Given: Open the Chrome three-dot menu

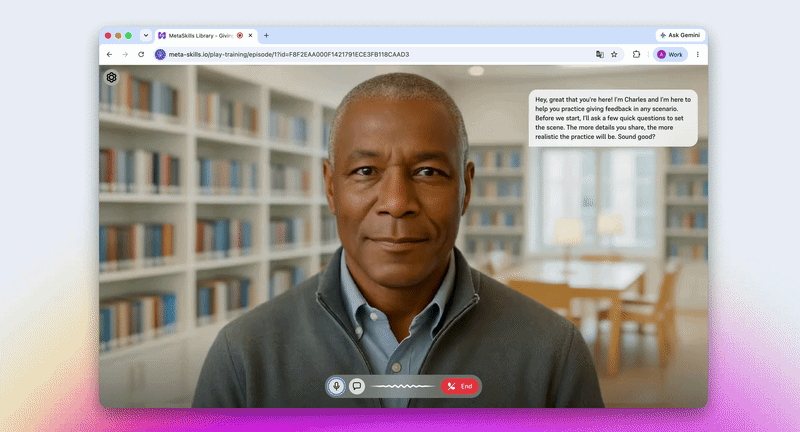Looking at the screenshot, I should [x=697, y=55].
